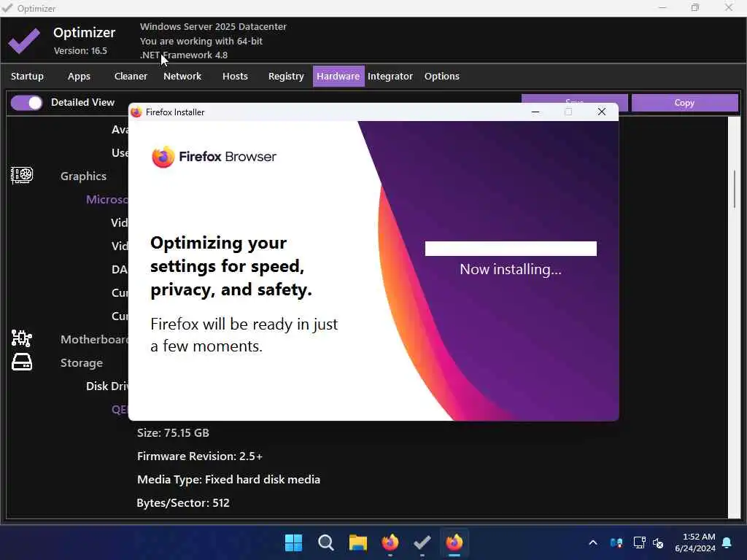Select the Disk Drives tree item
Viewport: 747px width, 560px height.
click(x=107, y=386)
